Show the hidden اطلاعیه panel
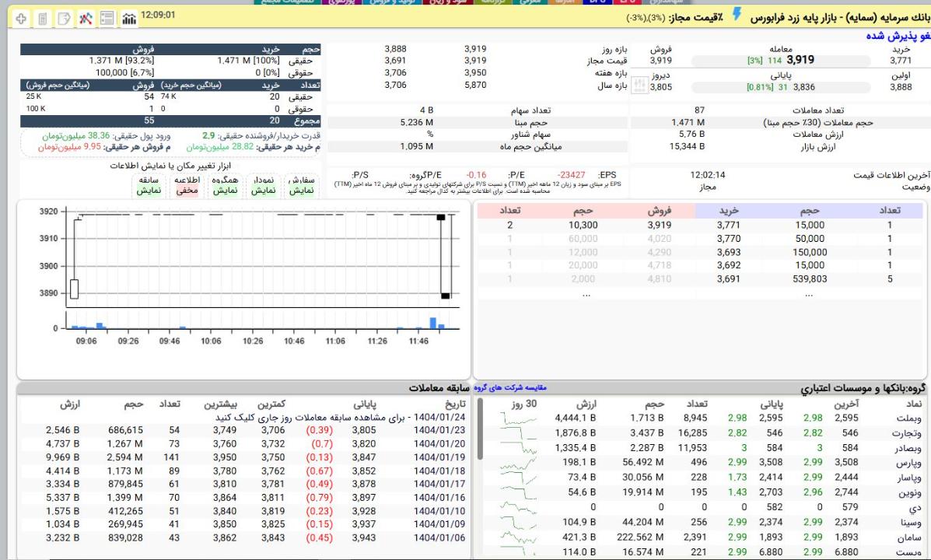Screen dimensions: 931x560 point(187,185)
